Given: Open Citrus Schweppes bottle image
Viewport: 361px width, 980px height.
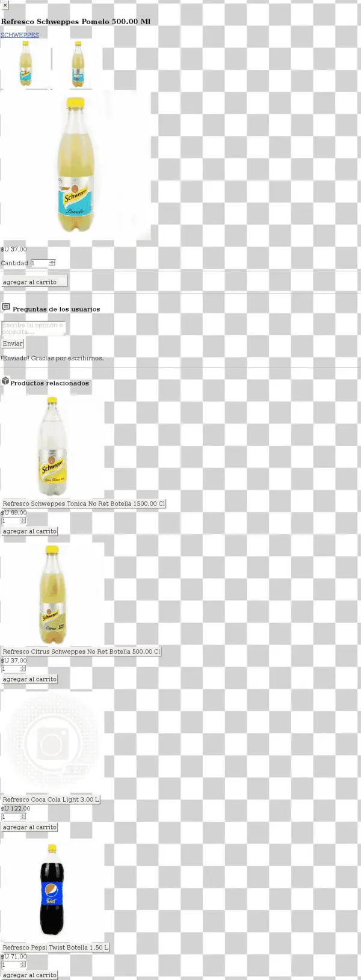Looking at the screenshot, I should click(x=52, y=594).
